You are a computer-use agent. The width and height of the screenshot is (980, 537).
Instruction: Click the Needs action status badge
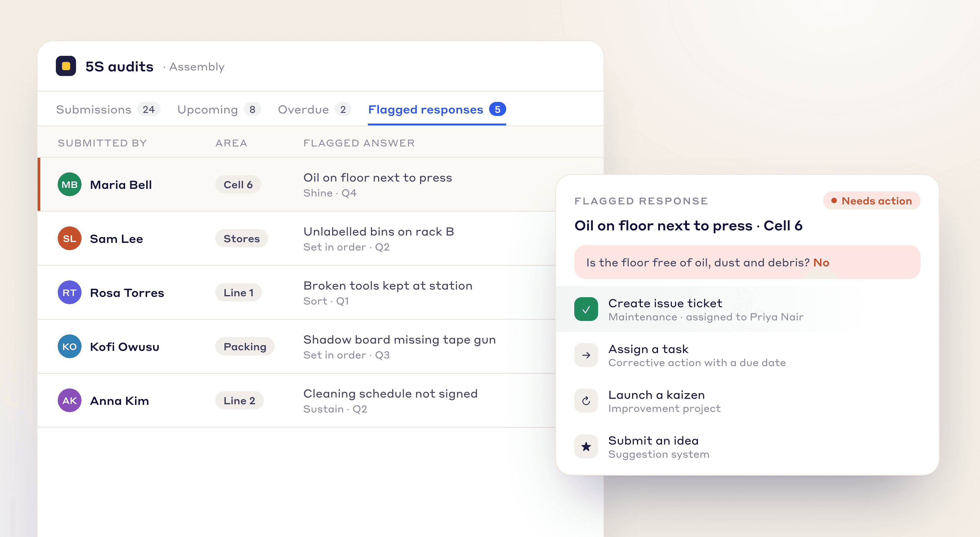click(872, 200)
